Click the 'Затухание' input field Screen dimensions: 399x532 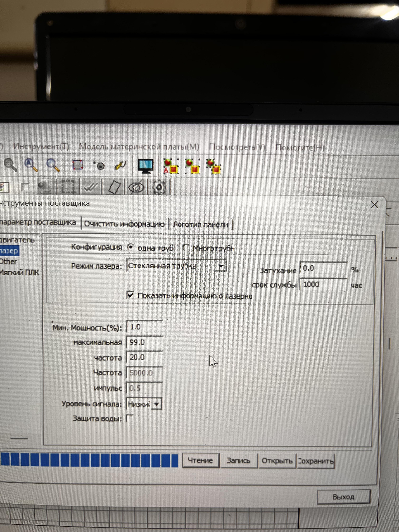(324, 268)
